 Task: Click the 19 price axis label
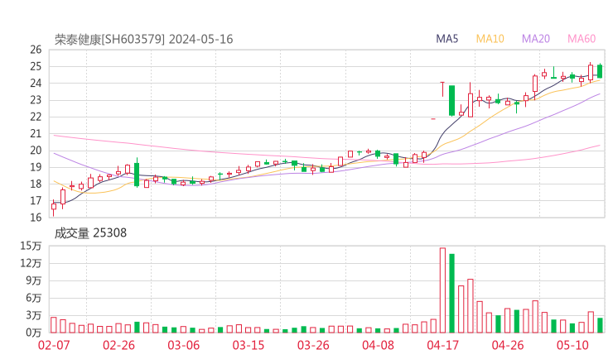(36, 167)
